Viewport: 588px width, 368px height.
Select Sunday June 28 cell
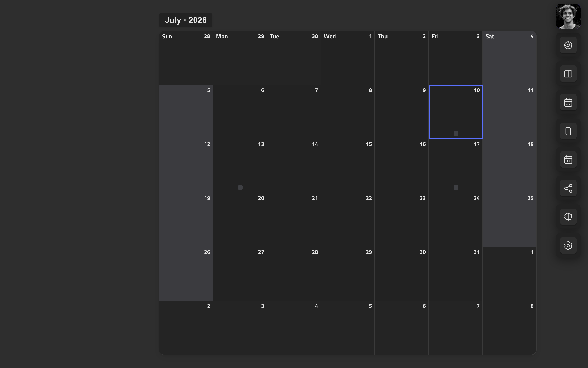[186, 58]
